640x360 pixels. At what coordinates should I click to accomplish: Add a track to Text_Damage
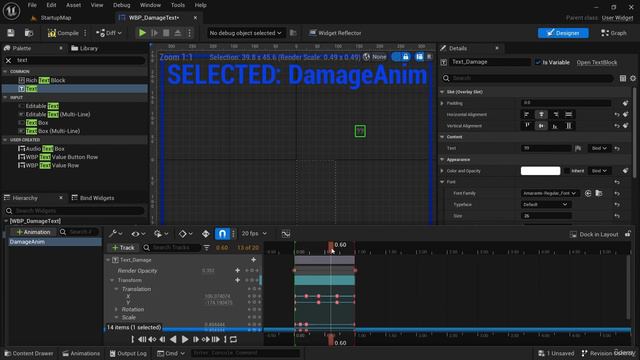[253, 260]
